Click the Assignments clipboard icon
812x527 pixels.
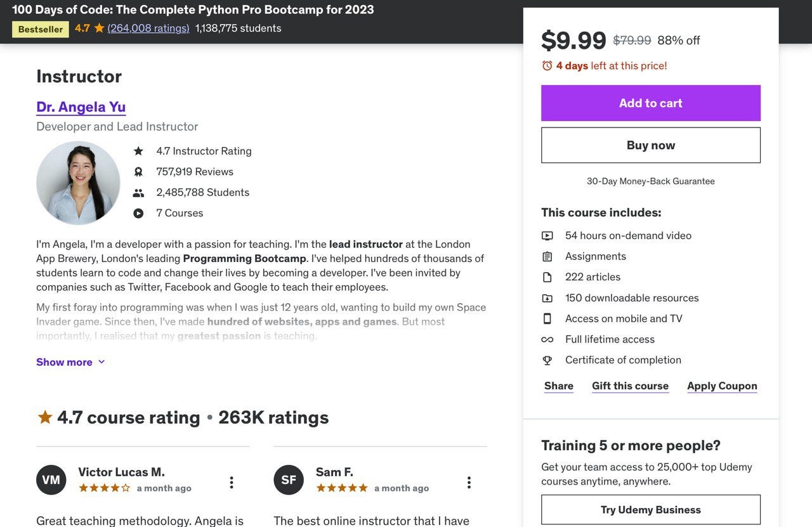pos(547,256)
